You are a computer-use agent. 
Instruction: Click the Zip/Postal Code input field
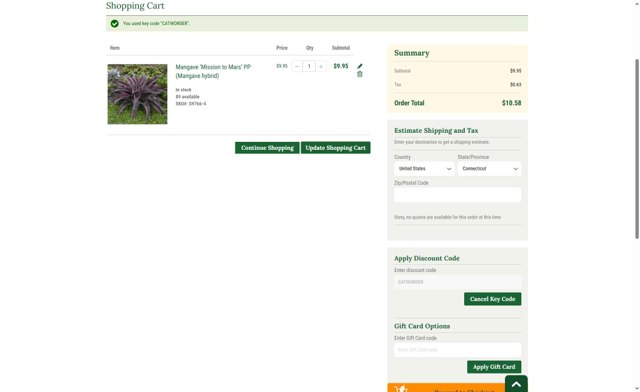coord(458,195)
